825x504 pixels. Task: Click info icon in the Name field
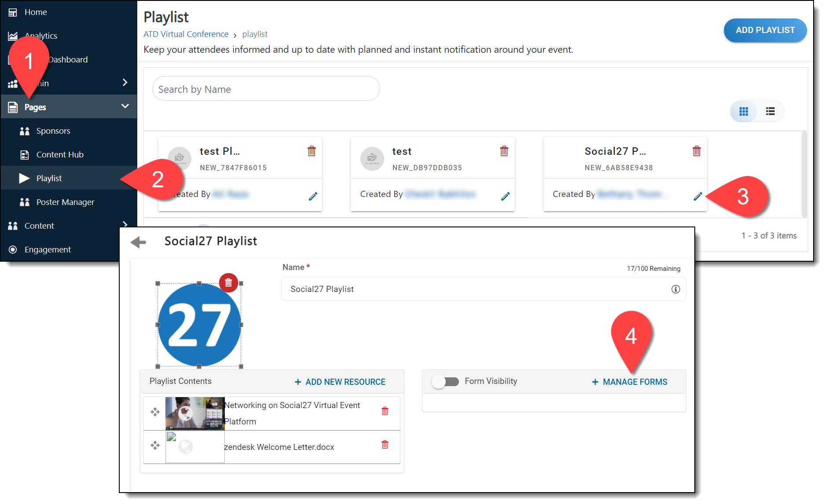(x=675, y=289)
